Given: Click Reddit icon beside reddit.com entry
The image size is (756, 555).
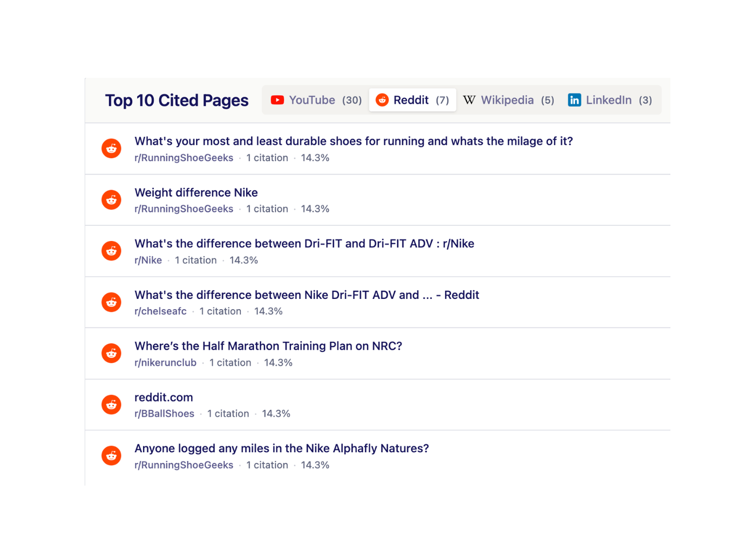Looking at the screenshot, I should (111, 405).
